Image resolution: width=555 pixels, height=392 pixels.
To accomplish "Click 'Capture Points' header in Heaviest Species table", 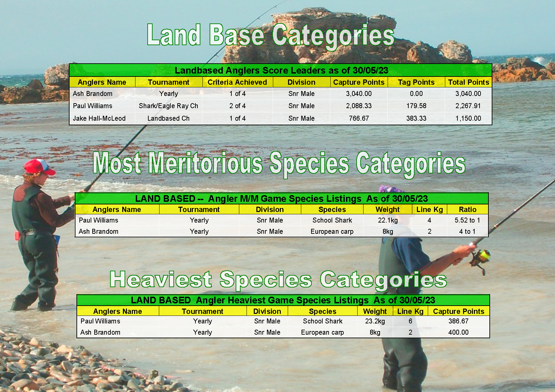I will (458, 312).
